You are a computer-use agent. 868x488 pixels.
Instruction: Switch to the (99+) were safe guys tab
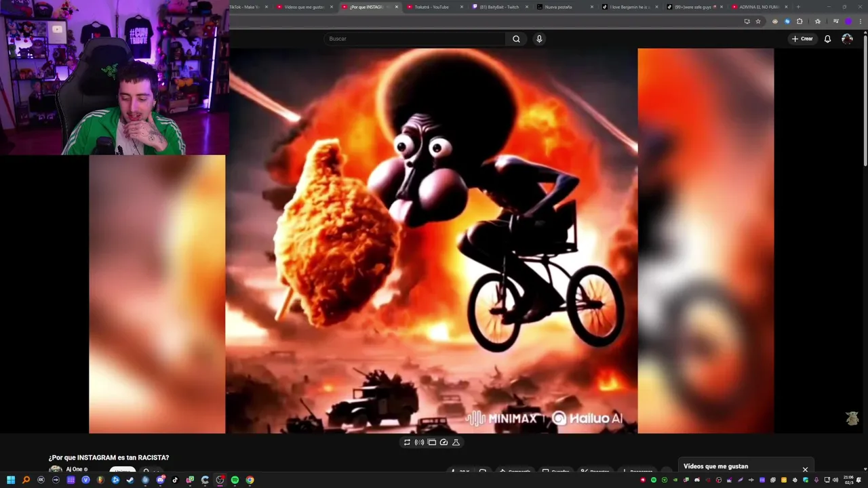[693, 7]
